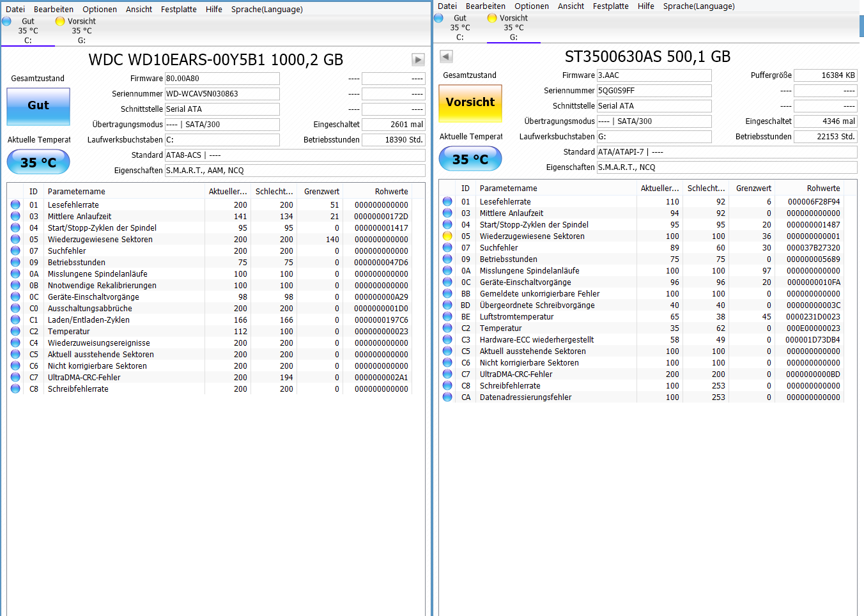Click status orb for Schreibfehlerrate in left window
Screen dimensions: 864x616
click(x=15, y=389)
